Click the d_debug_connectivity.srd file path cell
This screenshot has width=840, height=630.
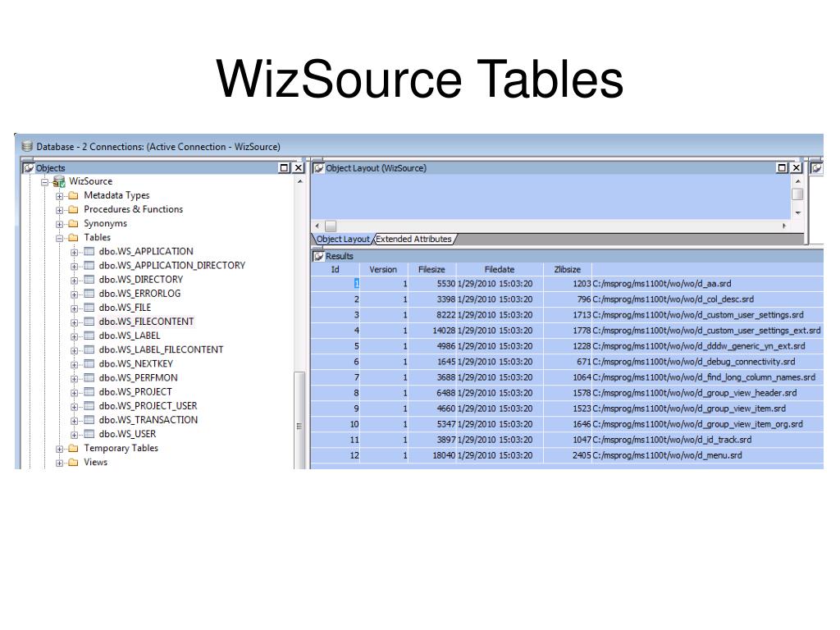694,362
